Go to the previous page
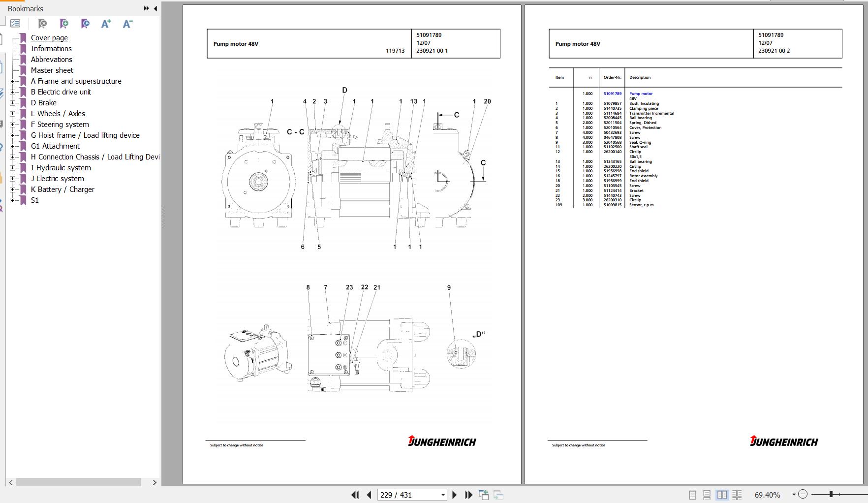The height and width of the screenshot is (503, 868). (369, 495)
